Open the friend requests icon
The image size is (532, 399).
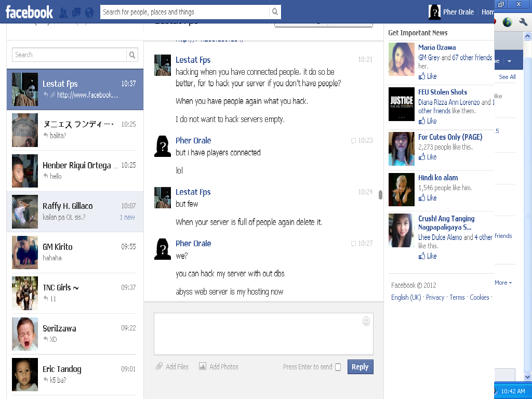[64, 12]
